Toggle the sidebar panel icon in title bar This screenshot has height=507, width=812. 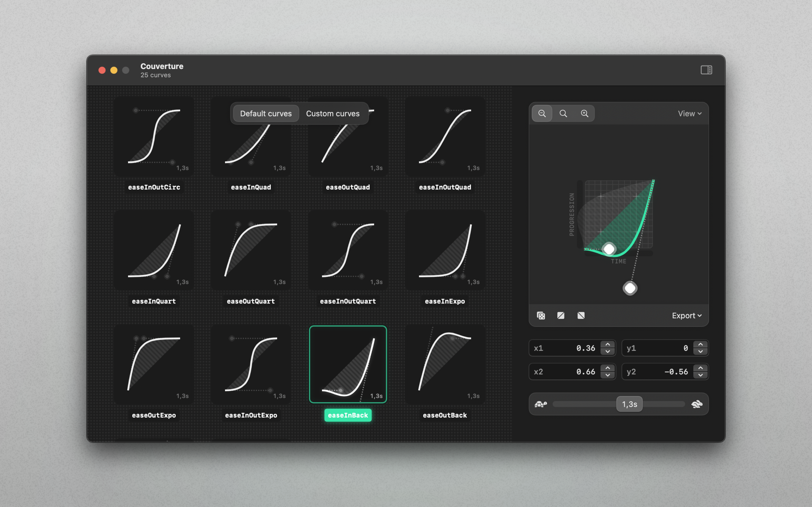706,70
